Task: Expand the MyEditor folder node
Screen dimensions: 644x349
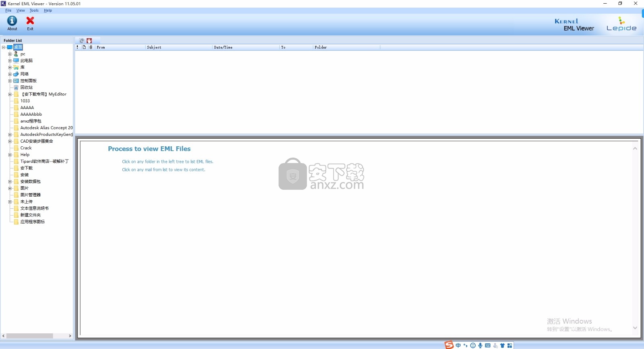Action: tap(10, 94)
